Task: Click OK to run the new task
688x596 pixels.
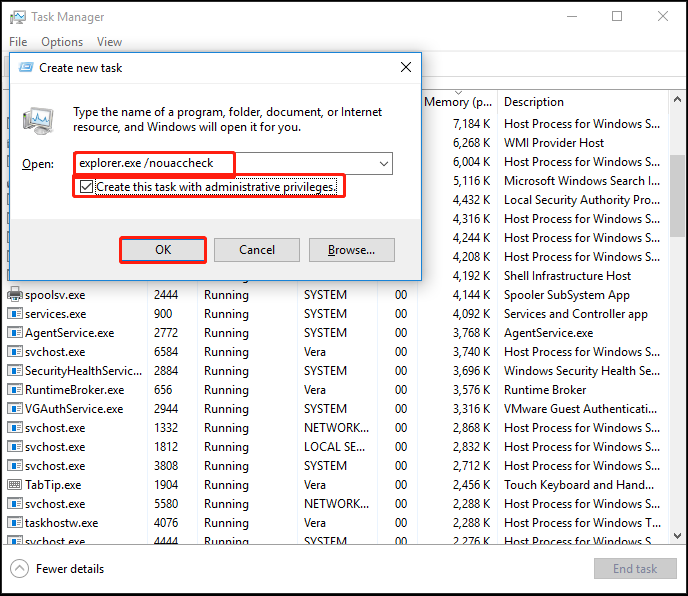Action: [x=163, y=250]
